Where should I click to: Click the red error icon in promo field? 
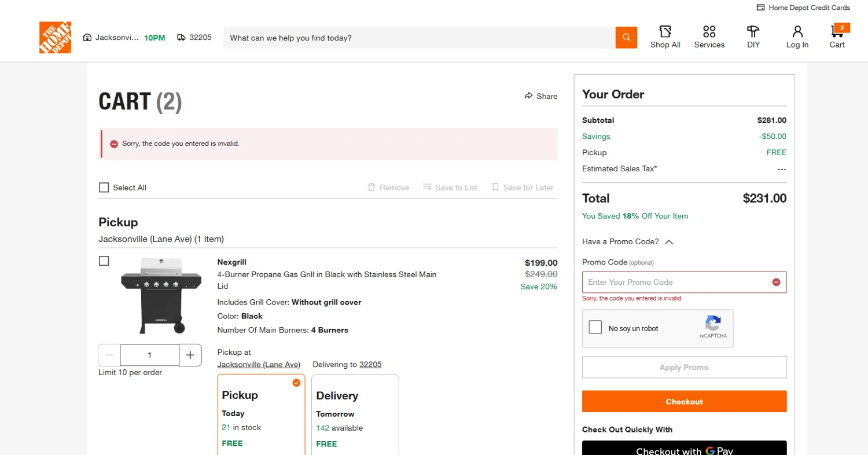tap(777, 282)
